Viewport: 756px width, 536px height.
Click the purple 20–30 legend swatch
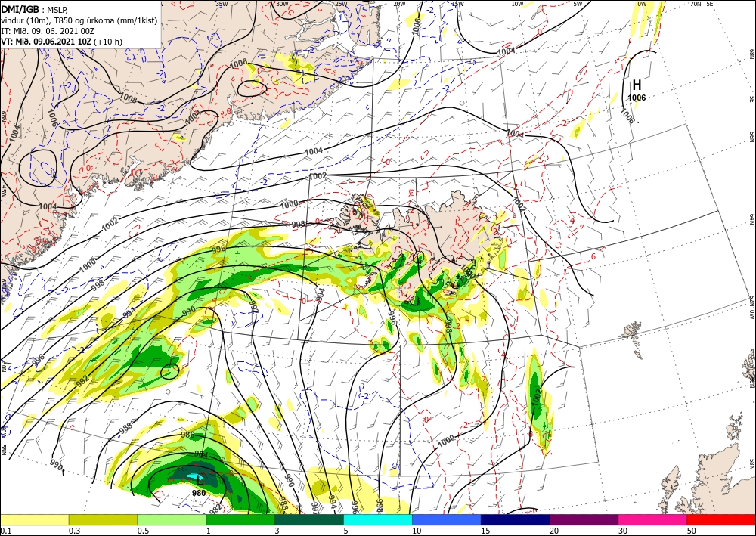coord(584,519)
